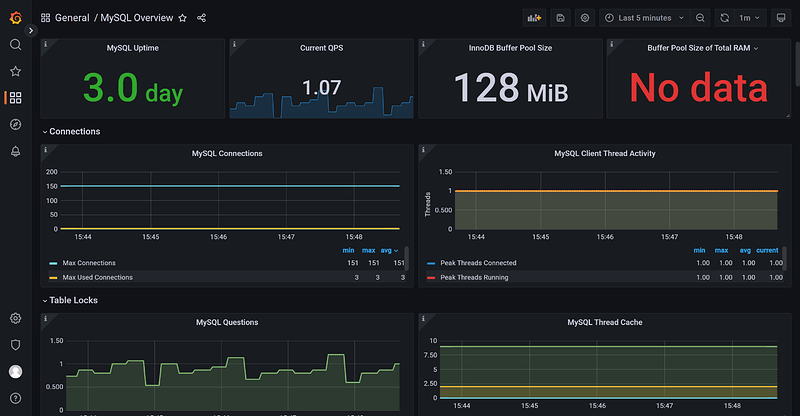
Task: Toggle Peak Threads Running series
Action: 474,277
